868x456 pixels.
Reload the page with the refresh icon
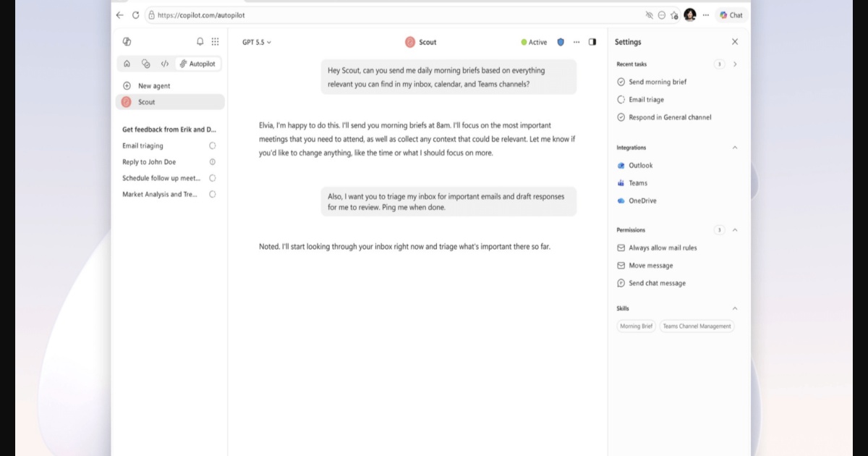click(x=135, y=14)
